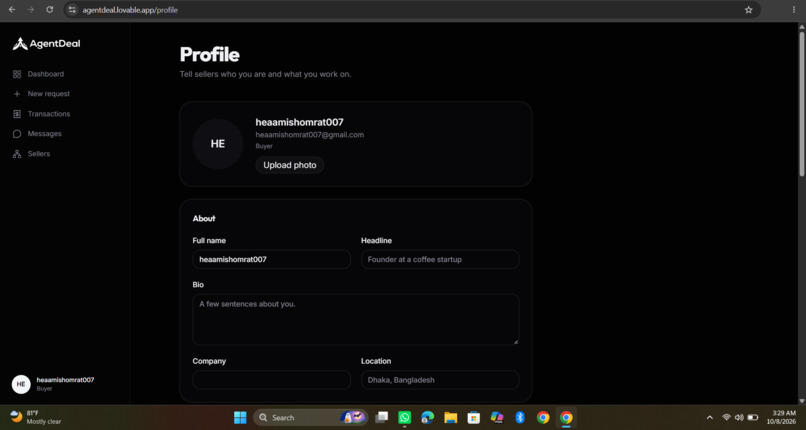
Task: Click the site info icon in address bar
Action: pyautogui.click(x=72, y=10)
